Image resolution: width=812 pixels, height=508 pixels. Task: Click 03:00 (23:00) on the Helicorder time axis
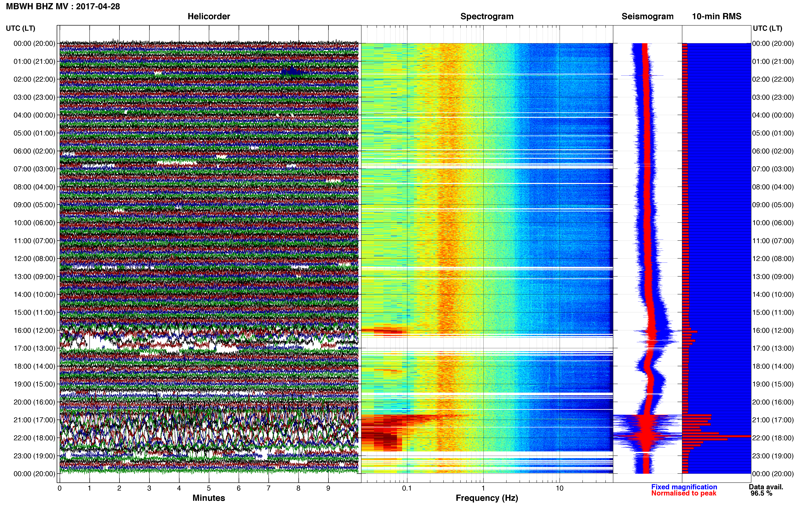tap(34, 97)
